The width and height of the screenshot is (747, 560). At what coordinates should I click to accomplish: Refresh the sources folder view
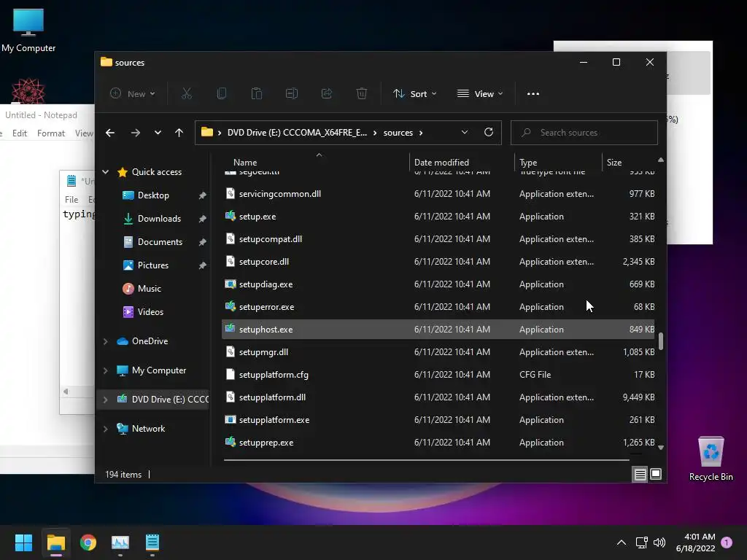pyautogui.click(x=489, y=133)
